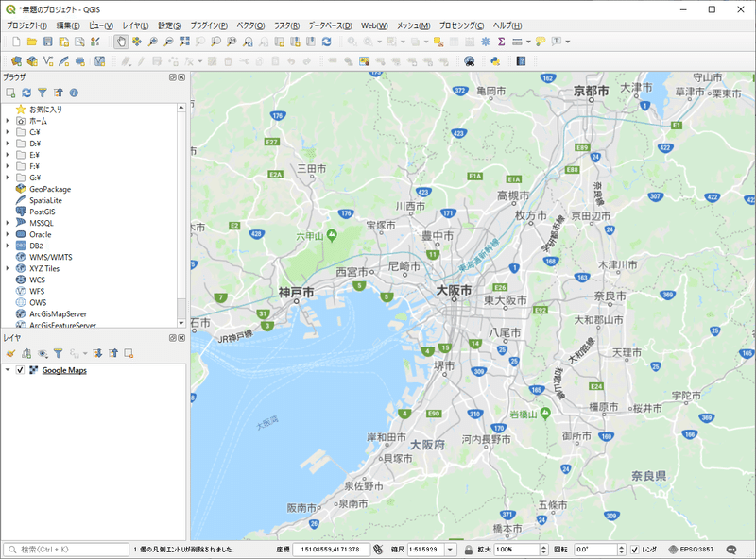Image resolution: width=756 pixels, height=559 pixels.
Task: Open the measure tool dropdown arrow
Action: click(528, 42)
